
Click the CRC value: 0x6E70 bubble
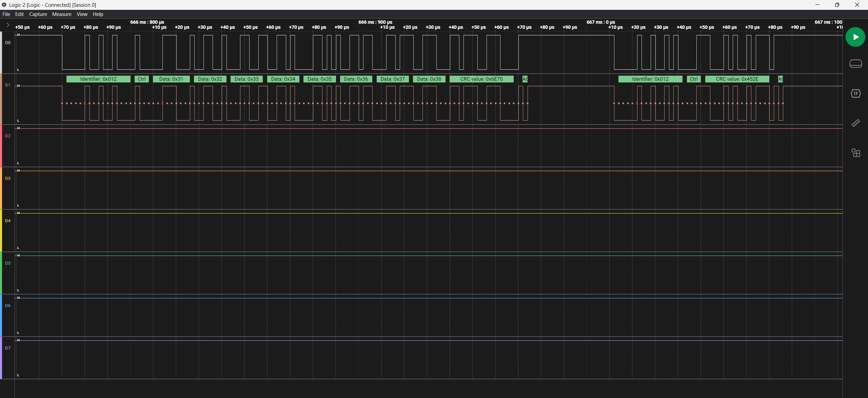click(x=481, y=79)
